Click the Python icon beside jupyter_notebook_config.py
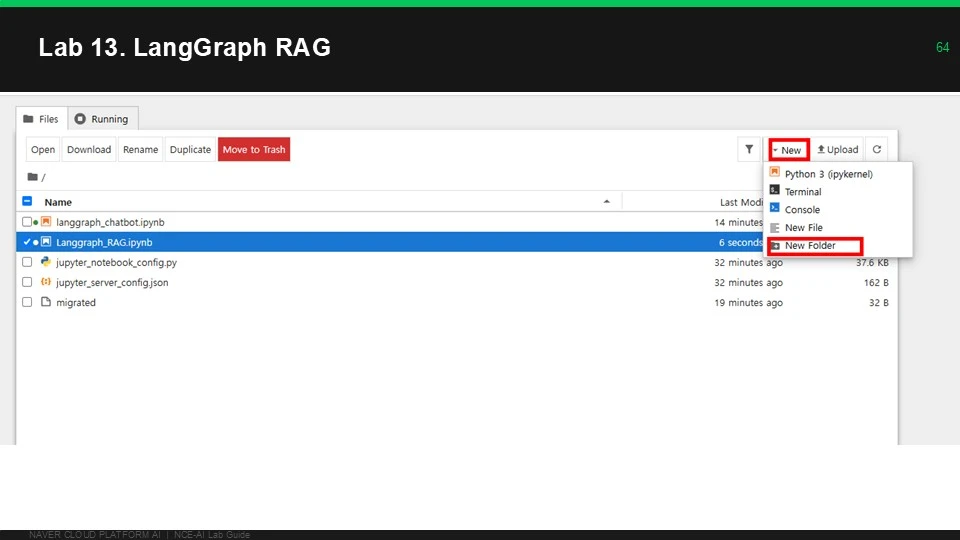Image resolution: width=960 pixels, height=540 pixels. click(x=46, y=261)
